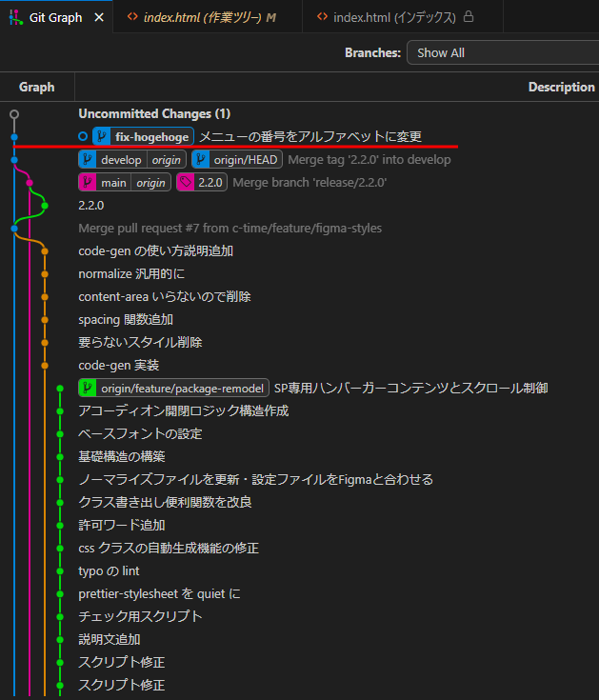
Task: Select commit 'typo の lint'
Action: (110, 570)
